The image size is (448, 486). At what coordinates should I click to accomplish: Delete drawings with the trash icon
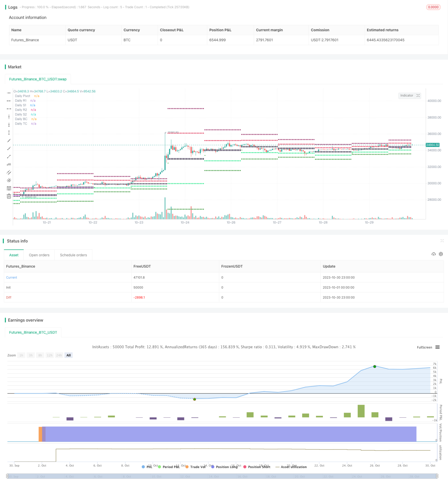[x=9, y=196]
